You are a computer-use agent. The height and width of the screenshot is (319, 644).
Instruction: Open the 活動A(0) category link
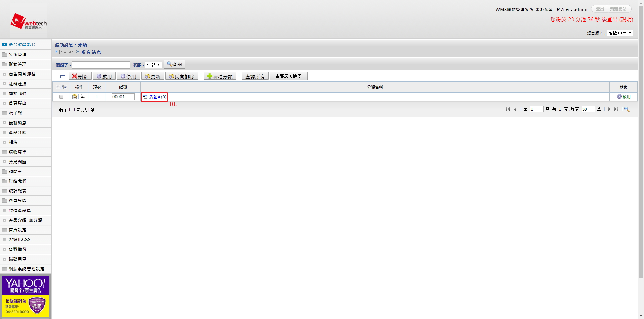click(157, 97)
